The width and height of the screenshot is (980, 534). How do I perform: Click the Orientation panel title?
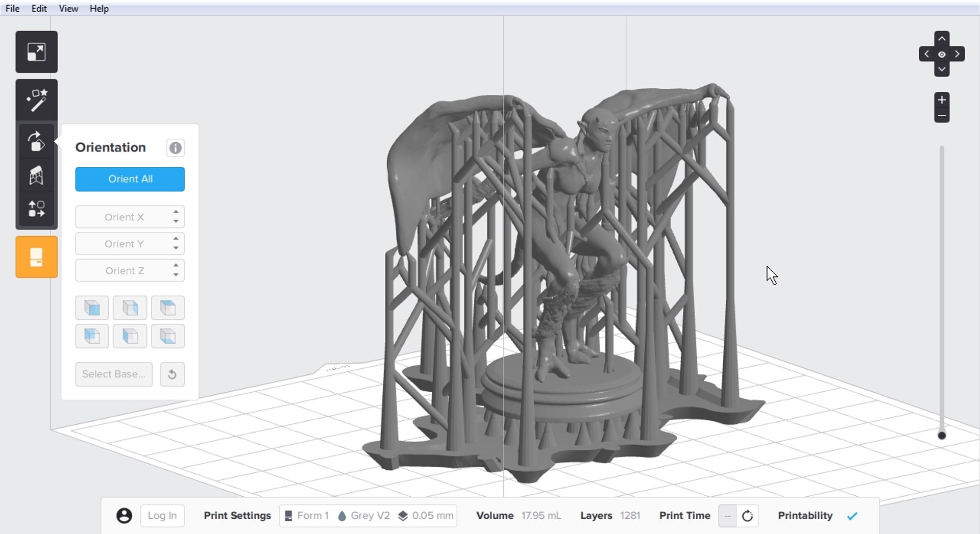coord(111,147)
